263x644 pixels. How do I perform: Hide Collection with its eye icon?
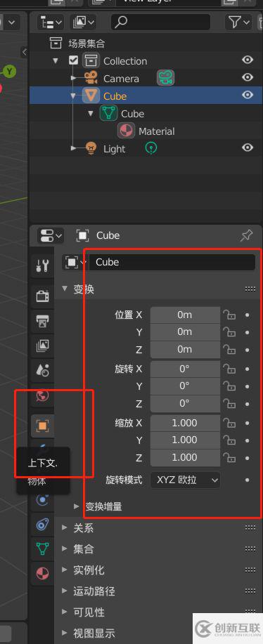248,60
